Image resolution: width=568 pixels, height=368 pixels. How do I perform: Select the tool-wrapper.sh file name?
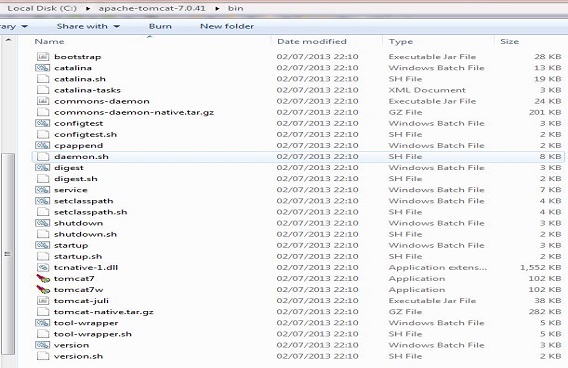[x=93, y=334]
